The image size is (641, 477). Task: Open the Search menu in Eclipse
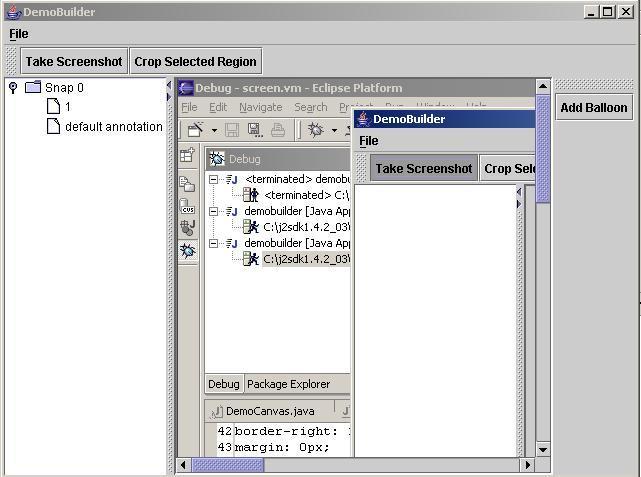tap(311, 107)
